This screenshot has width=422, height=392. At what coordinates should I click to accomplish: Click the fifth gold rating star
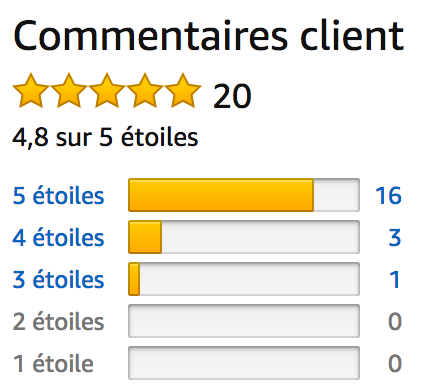183,91
